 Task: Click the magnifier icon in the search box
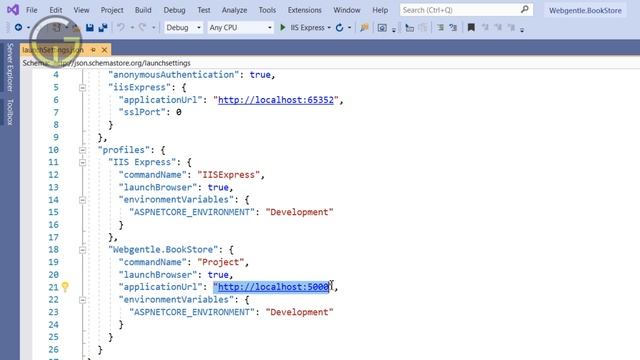click(525, 9)
